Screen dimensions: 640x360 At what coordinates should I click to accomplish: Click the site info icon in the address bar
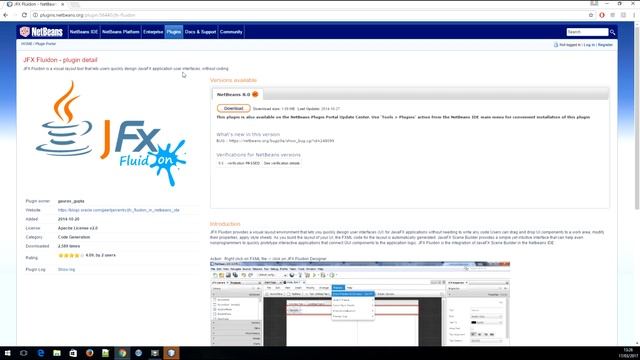click(x=35, y=15)
